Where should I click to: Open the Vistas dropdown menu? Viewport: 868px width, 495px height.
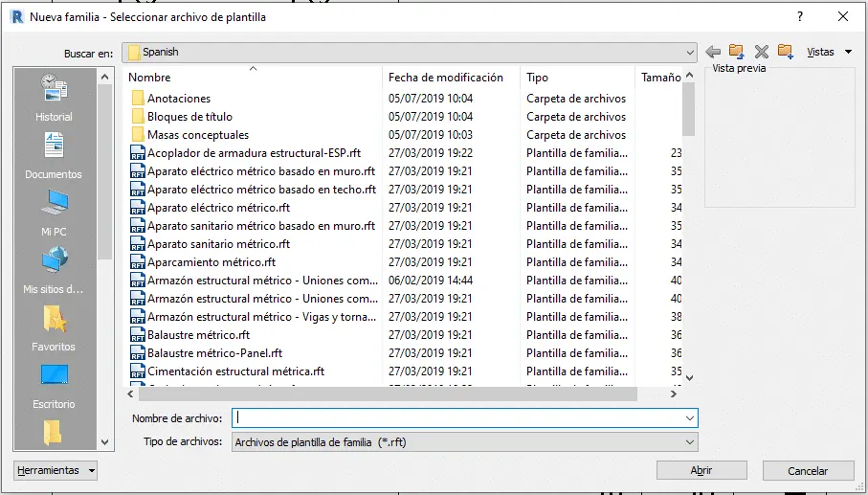(829, 52)
